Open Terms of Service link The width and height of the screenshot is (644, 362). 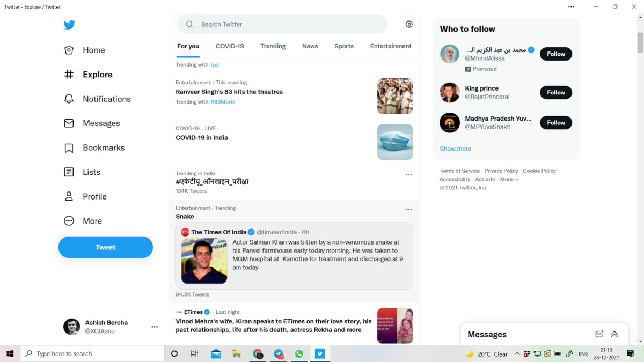pyautogui.click(x=460, y=171)
